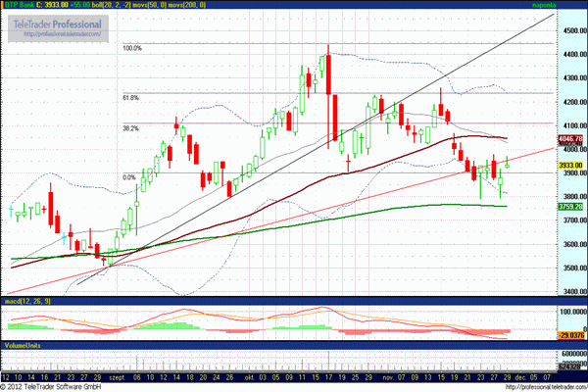Click the 4046.78 red price tag
The height and width of the screenshot is (392, 588).
click(570, 140)
